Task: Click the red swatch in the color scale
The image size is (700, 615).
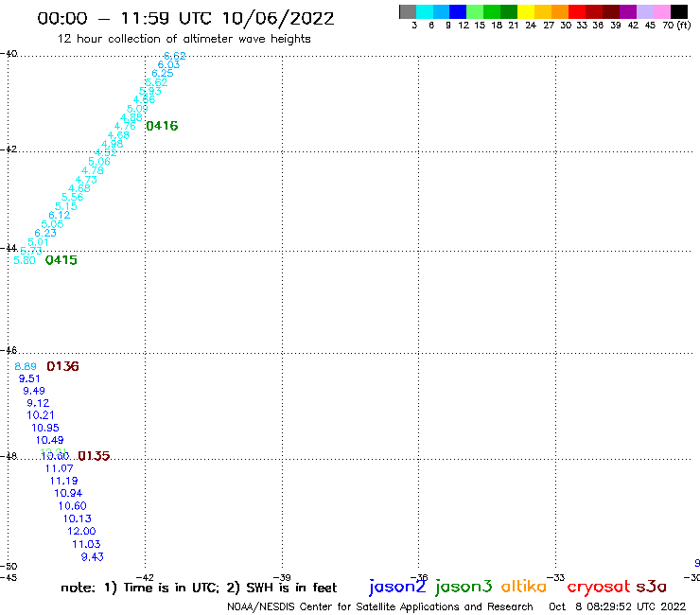Action: click(577, 11)
